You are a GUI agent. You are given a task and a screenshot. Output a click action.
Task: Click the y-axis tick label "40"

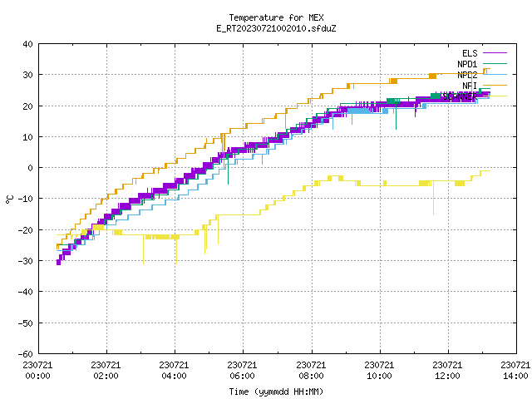click(x=27, y=44)
